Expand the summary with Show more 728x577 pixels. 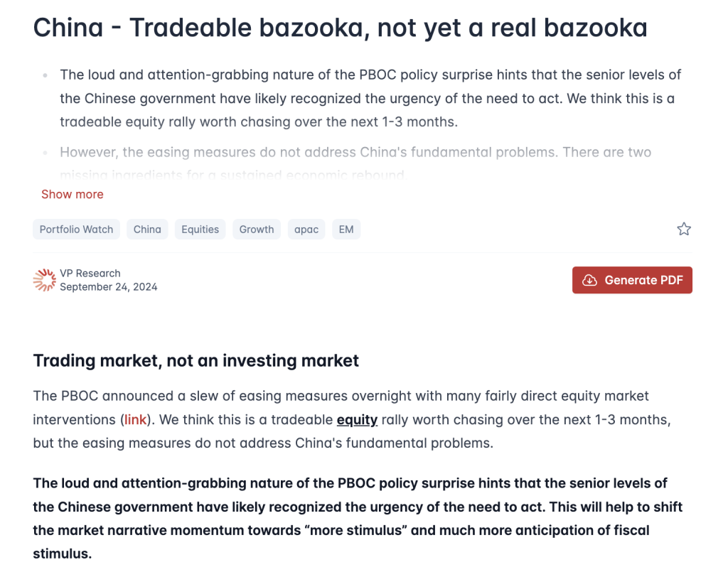pyautogui.click(x=73, y=194)
